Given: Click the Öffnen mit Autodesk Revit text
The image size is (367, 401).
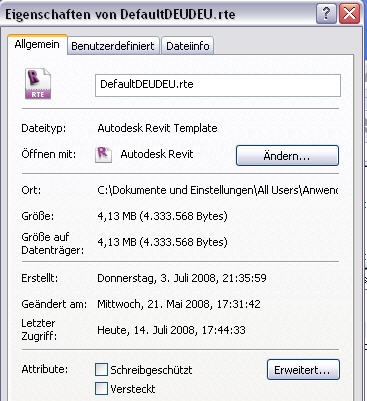Looking at the screenshot, I should 157,154.
